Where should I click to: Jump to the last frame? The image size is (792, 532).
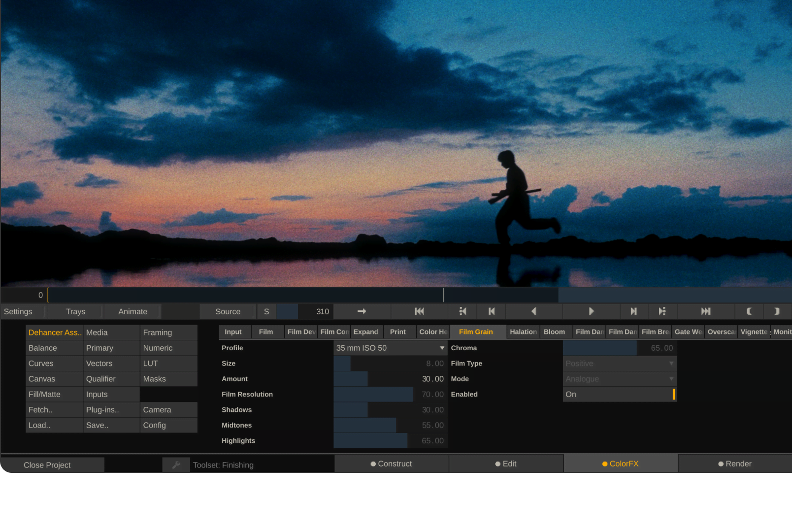pyautogui.click(x=706, y=311)
